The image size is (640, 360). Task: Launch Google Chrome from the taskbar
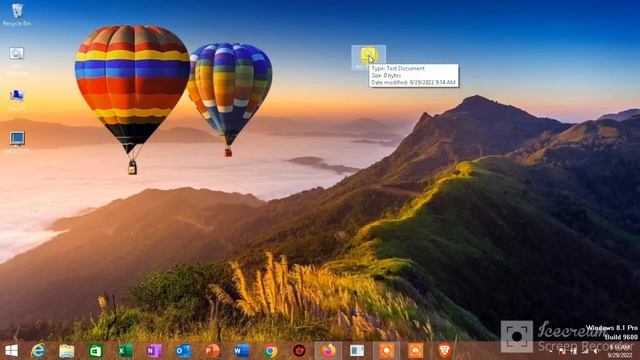(x=270, y=351)
